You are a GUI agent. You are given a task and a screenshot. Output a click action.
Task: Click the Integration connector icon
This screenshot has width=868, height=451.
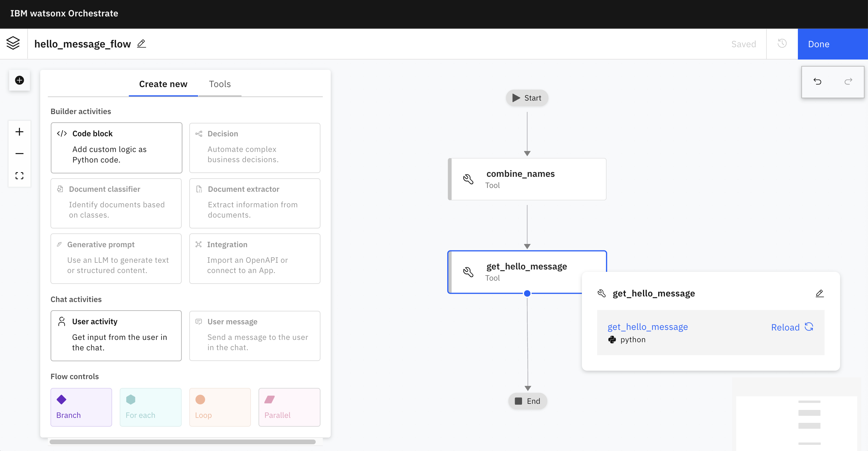tap(198, 244)
